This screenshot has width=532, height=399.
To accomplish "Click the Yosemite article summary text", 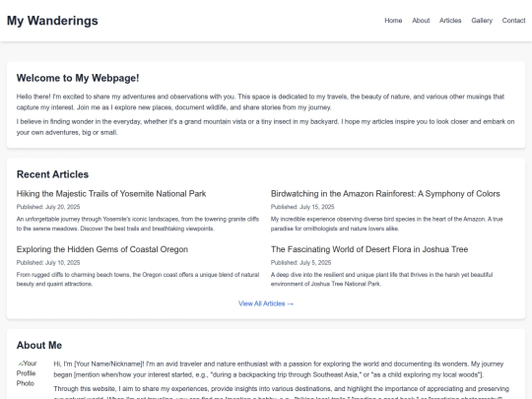I will pyautogui.click(x=138, y=224).
